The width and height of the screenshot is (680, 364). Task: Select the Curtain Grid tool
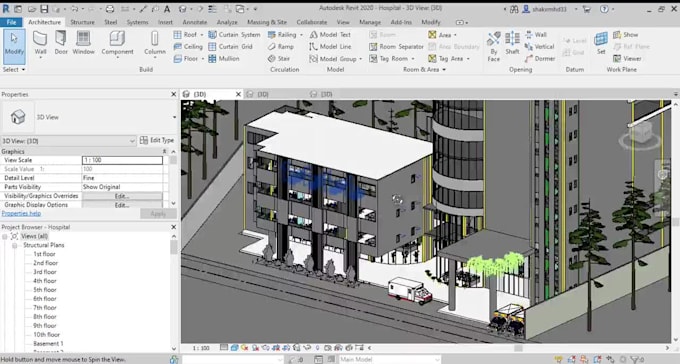click(x=230, y=46)
